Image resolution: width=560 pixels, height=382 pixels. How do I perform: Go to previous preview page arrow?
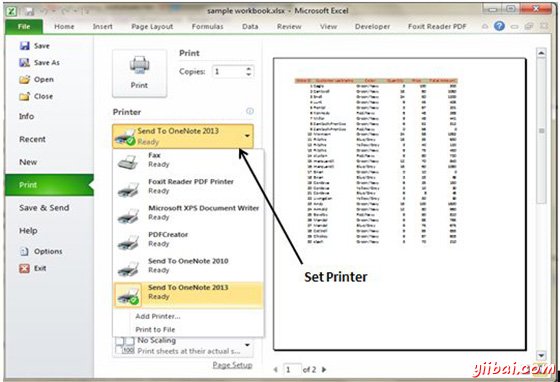pos(276,370)
